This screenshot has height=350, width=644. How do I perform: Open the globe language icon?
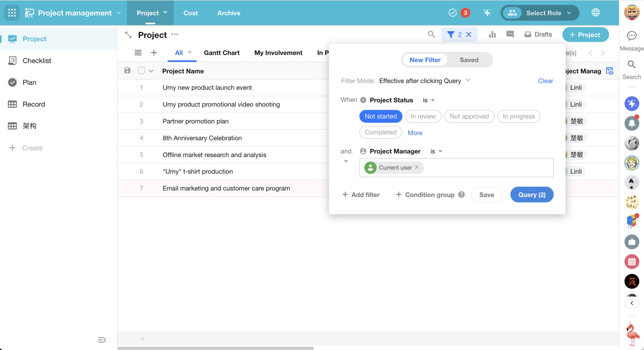point(595,13)
